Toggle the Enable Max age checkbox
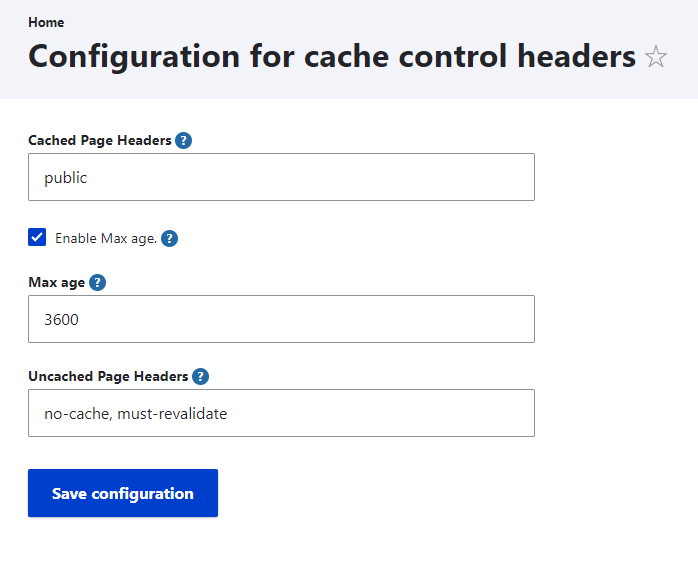 click(37, 237)
